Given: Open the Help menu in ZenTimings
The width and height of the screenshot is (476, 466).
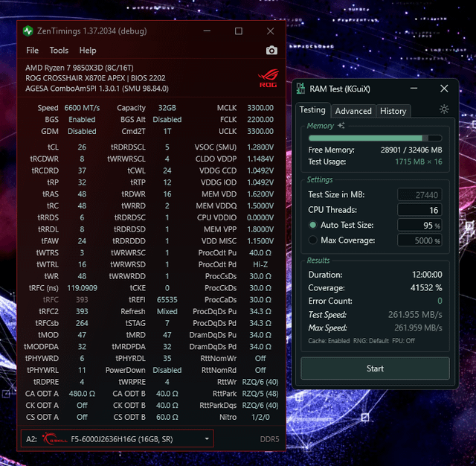Looking at the screenshot, I should point(88,51).
